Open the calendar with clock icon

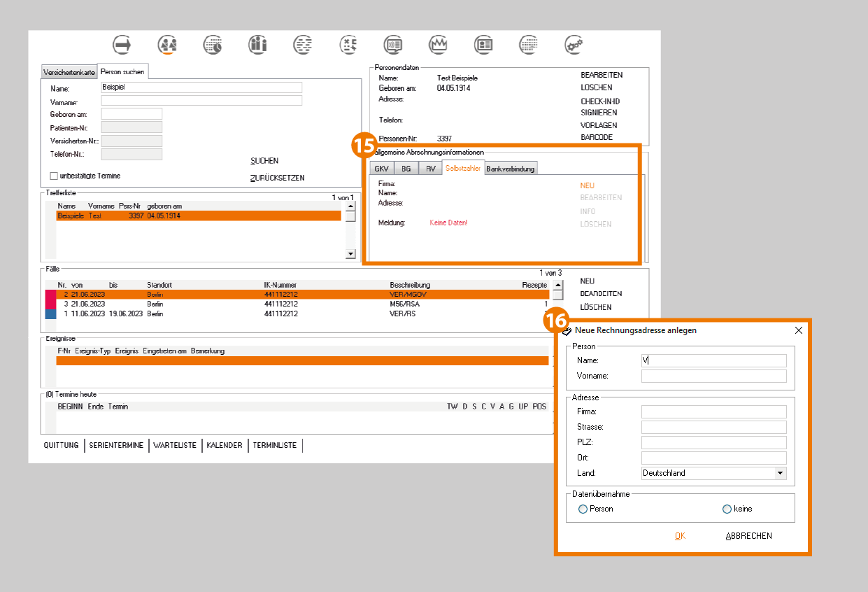pos(213,45)
